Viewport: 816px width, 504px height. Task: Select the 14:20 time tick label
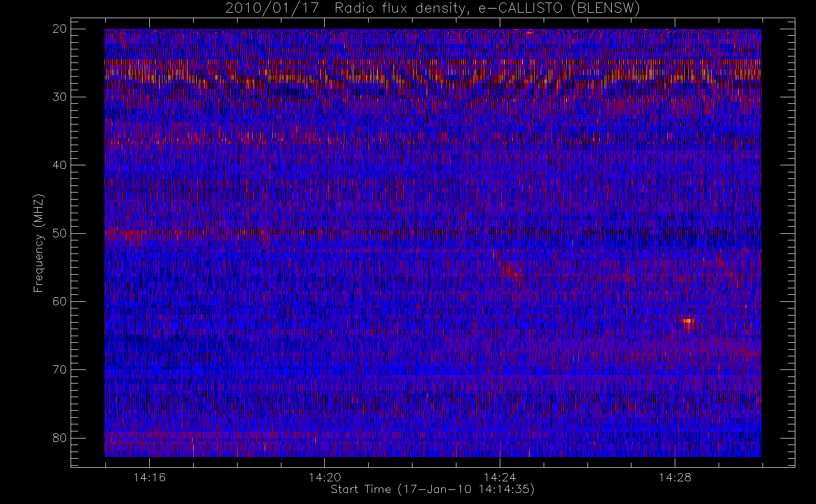tap(325, 477)
